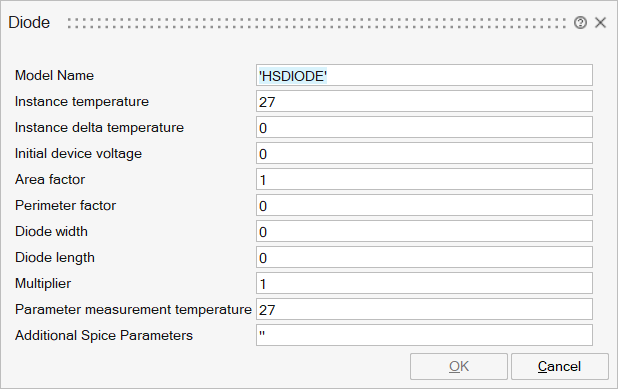Focus the Instance delta temperature field
Viewport: 618px width, 389px height.
tap(424, 127)
